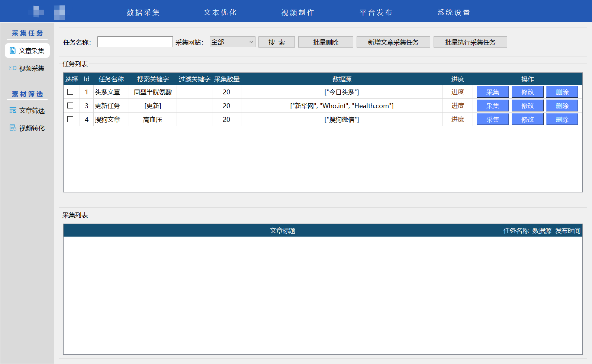Click 删除 button for 更新任务 row
The image size is (592, 364).
pyautogui.click(x=562, y=105)
